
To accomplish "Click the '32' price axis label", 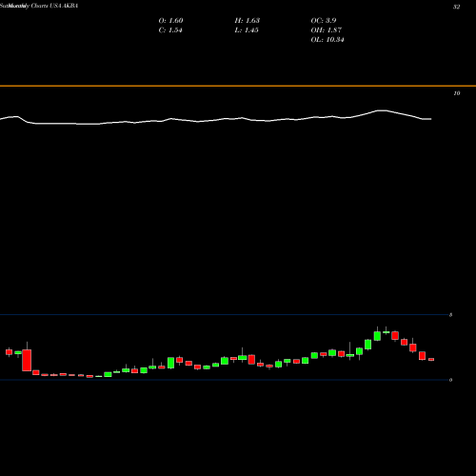I will point(456,7).
